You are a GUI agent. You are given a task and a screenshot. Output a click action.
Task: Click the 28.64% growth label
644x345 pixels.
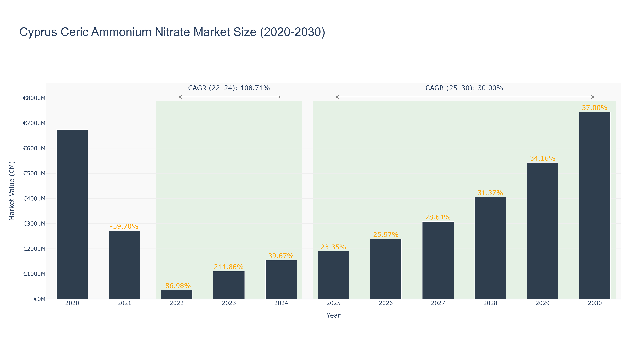coord(438,217)
